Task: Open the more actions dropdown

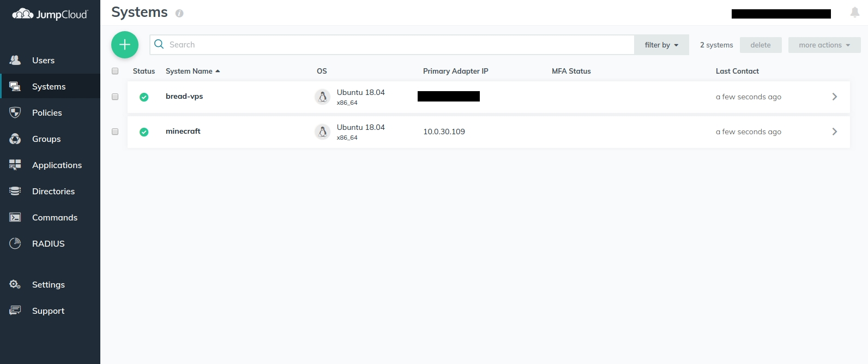Action: tap(824, 45)
